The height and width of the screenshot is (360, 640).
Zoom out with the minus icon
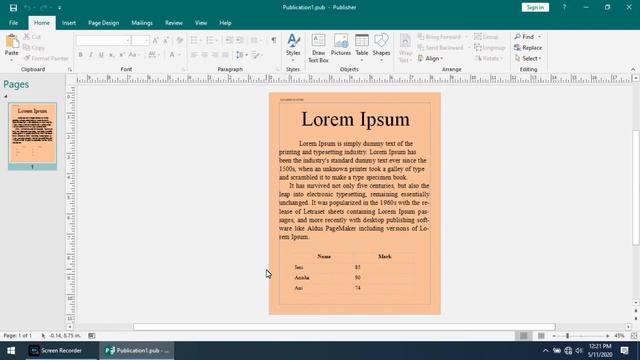[x=554, y=336]
